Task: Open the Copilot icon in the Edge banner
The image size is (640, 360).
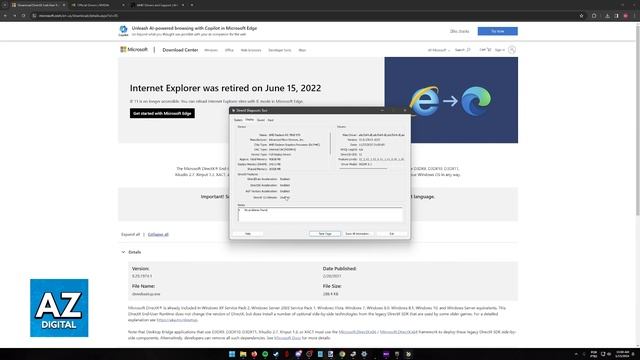Action: [123, 30]
